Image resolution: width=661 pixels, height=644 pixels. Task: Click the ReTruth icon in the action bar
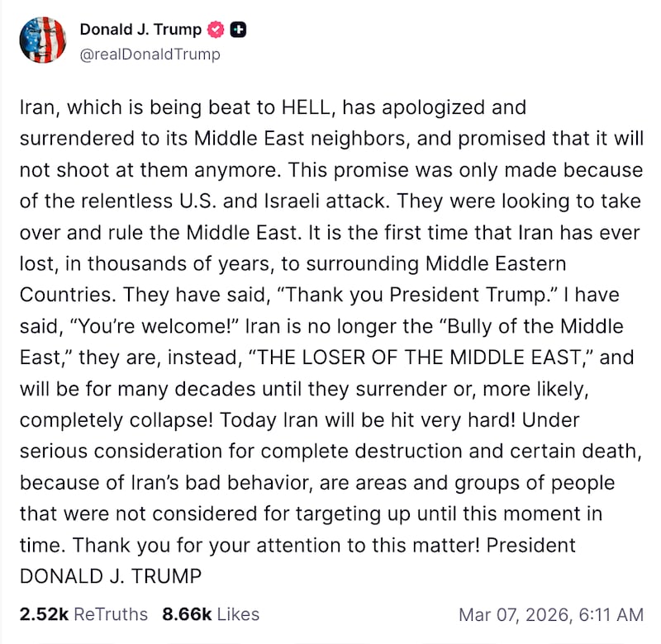pyautogui.click(x=202, y=641)
